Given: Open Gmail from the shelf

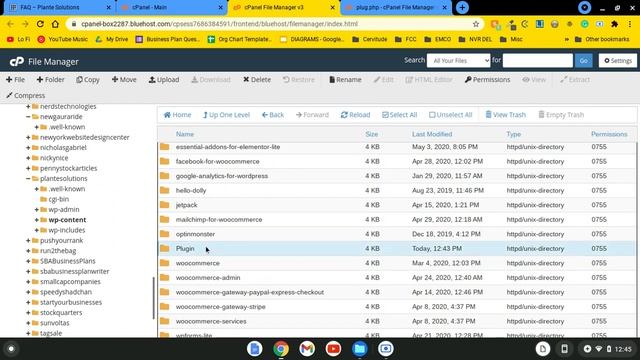Looking at the screenshot, I should [x=307, y=349].
